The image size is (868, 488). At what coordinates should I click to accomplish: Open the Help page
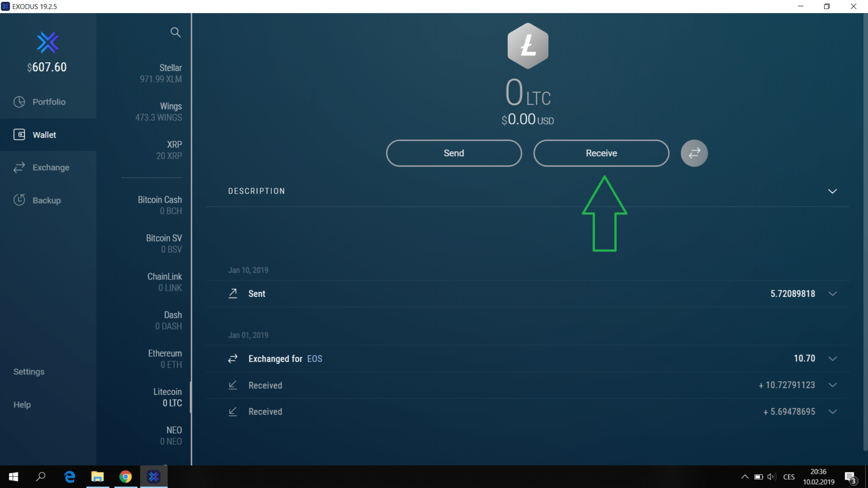[22, 405]
